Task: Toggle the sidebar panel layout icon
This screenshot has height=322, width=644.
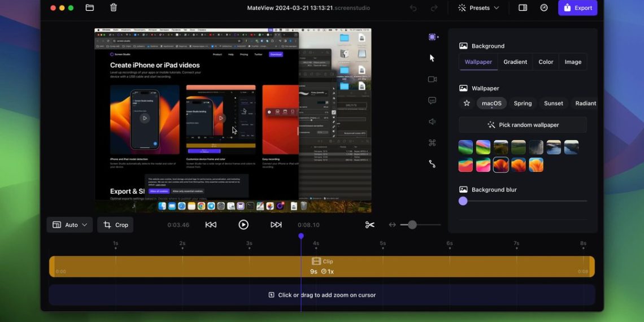Action: (523, 8)
